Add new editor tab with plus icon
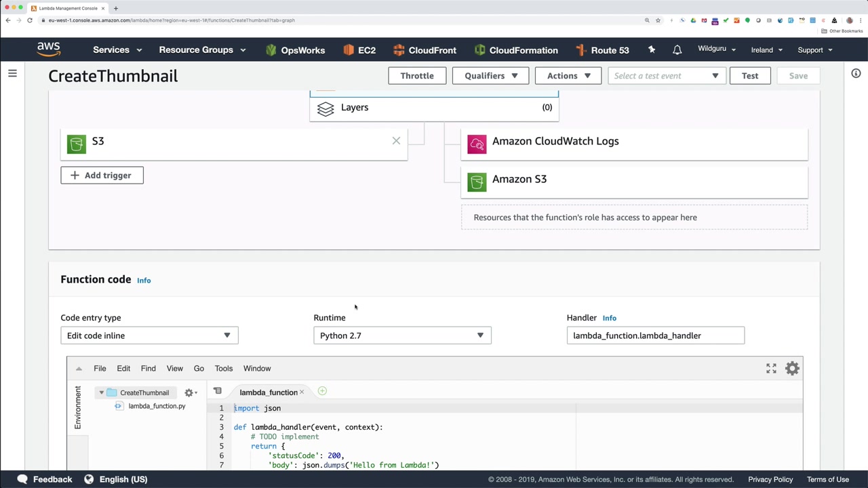 tap(322, 391)
